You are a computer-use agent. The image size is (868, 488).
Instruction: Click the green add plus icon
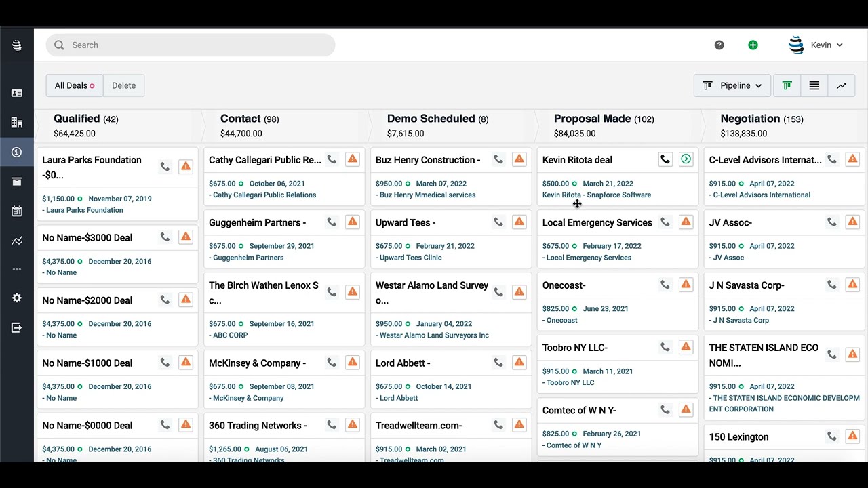click(x=753, y=45)
